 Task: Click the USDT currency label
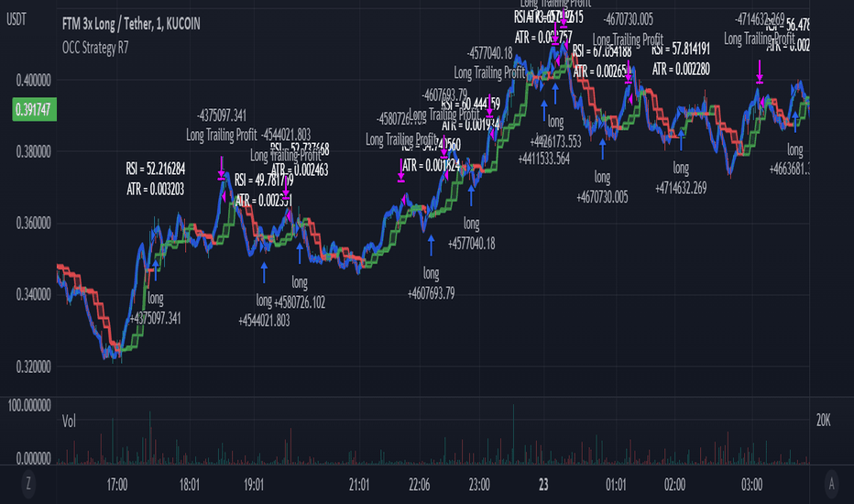16,20
